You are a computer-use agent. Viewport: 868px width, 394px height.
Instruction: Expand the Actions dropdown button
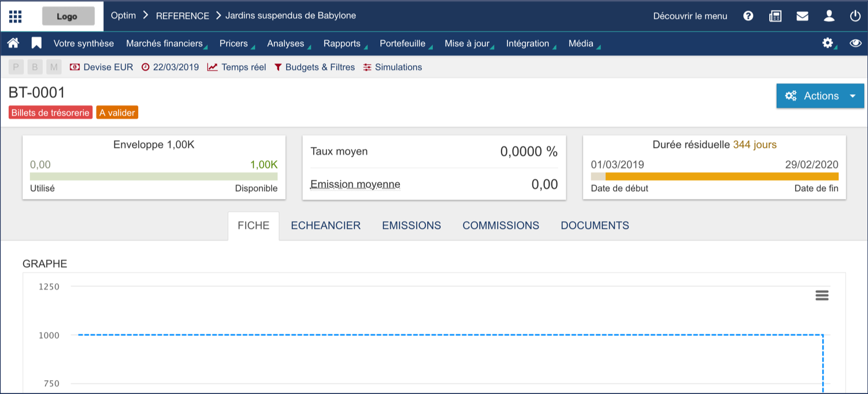pyautogui.click(x=853, y=95)
